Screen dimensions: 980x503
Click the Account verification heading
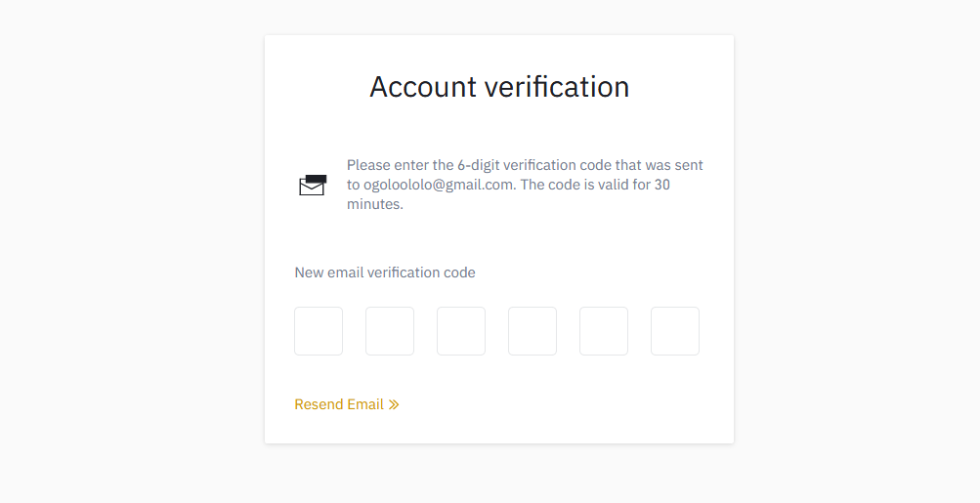tap(499, 86)
